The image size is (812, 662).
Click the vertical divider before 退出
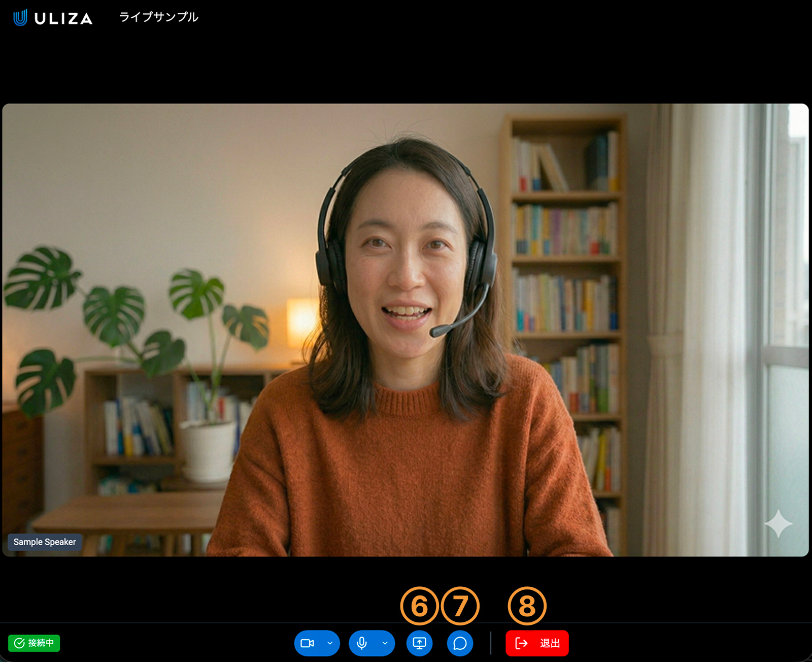coord(491,643)
